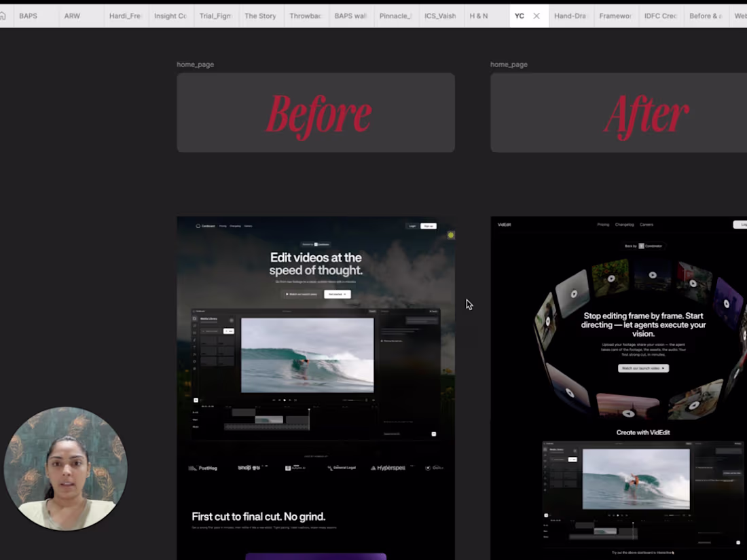Click Changelog link in After mockup
The height and width of the screenshot is (560, 747).
click(625, 224)
